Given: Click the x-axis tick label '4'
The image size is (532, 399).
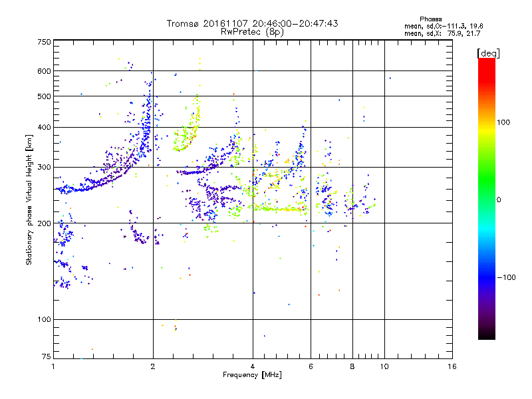Looking at the screenshot, I should click(253, 366).
